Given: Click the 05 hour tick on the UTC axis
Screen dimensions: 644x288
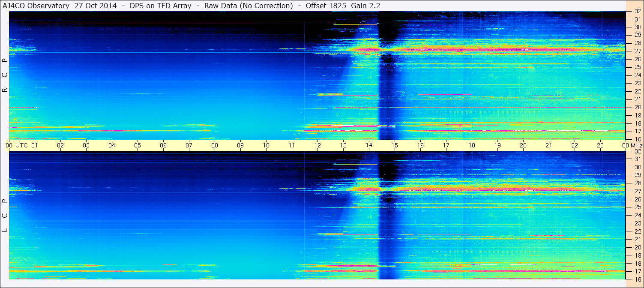Looking at the screenshot, I should 138,145.
